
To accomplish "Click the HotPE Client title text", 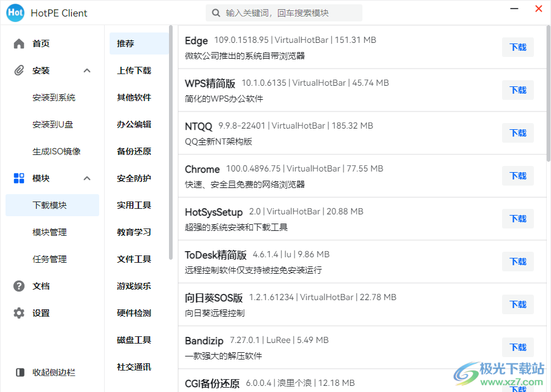I will tap(59, 13).
